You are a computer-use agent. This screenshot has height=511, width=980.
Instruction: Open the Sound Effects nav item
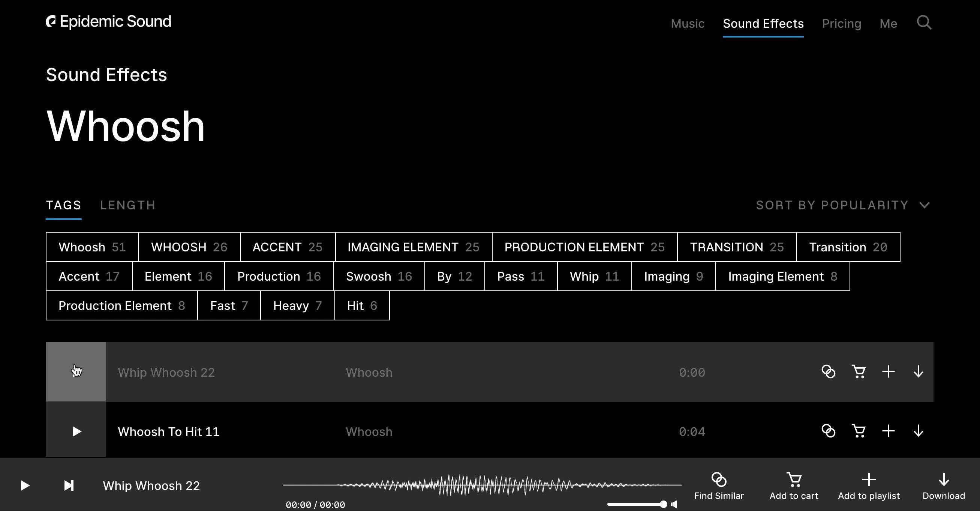[x=763, y=24]
